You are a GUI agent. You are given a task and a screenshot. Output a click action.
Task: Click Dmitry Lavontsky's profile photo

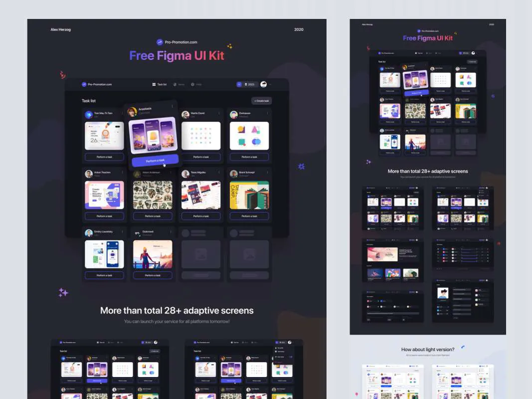(88, 232)
